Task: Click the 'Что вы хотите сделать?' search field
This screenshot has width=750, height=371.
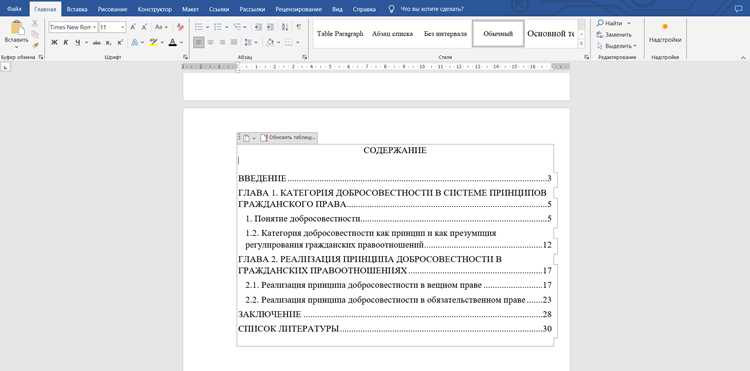Action: [432, 9]
